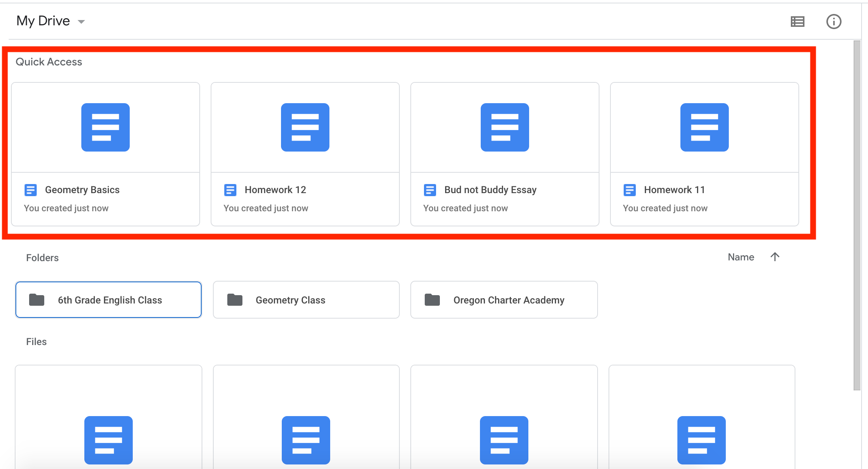Viewport: 868px width, 469px height.
Task: Select the Geometry Basics file name
Action: [82, 190]
